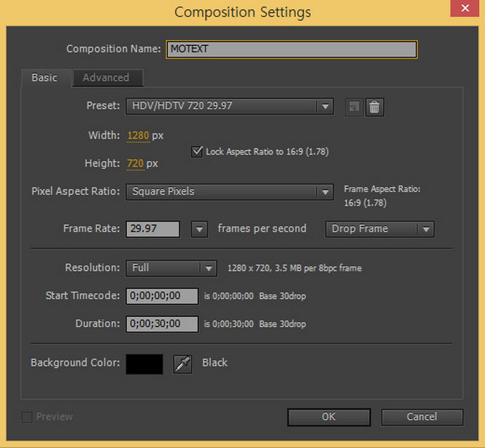Click the save preset icon next to Preset
This screenshot has width=485, height=448.
[354, 108]
